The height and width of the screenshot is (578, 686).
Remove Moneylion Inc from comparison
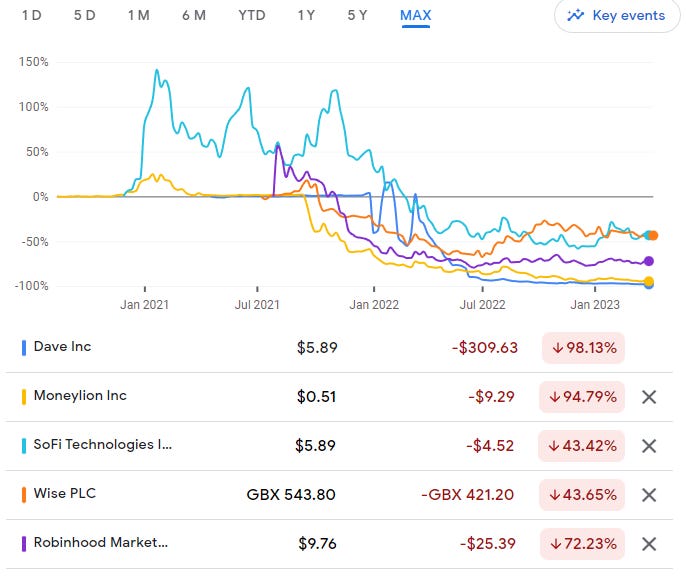[649, 397]
